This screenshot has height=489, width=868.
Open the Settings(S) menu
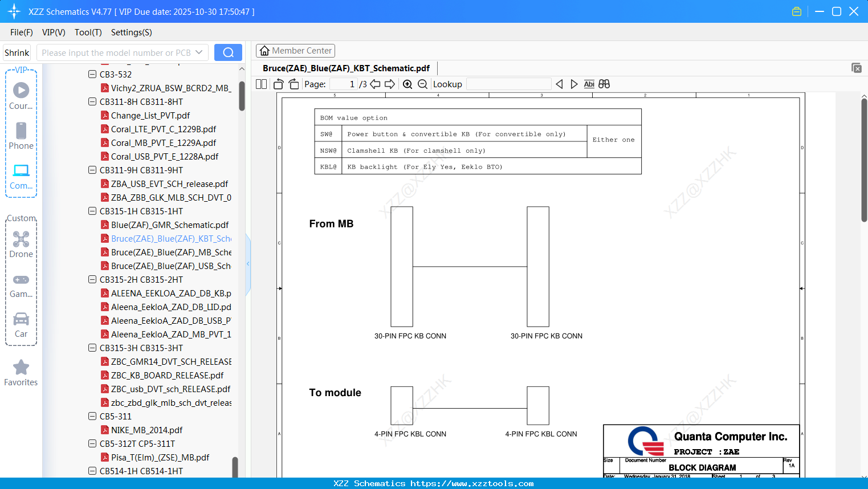point(132,32)
